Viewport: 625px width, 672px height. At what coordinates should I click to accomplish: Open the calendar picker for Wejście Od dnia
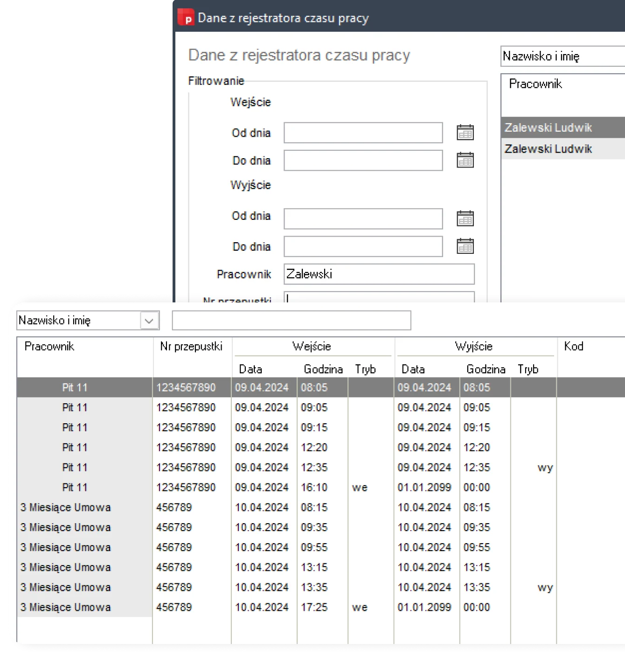pos(465,133)
